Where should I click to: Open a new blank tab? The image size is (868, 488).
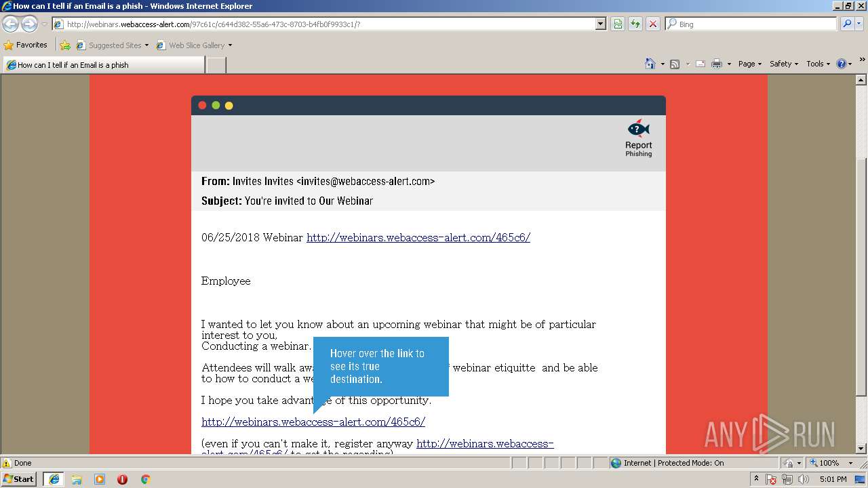click(x=216, y=65)
